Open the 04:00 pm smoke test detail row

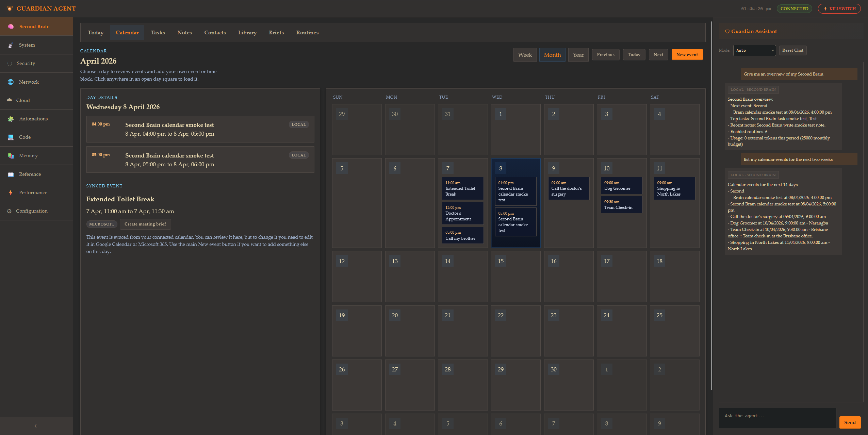(200, 129)
